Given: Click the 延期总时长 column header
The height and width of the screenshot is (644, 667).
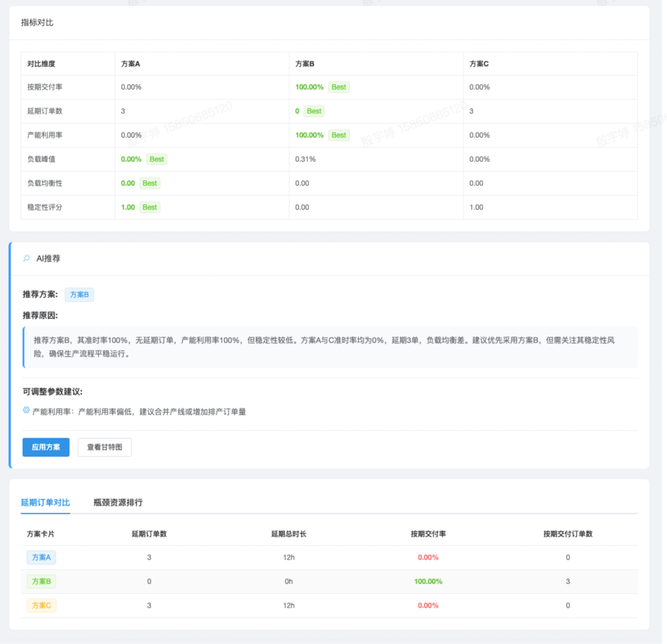Looking at the screenshot, I should point(289,534).
